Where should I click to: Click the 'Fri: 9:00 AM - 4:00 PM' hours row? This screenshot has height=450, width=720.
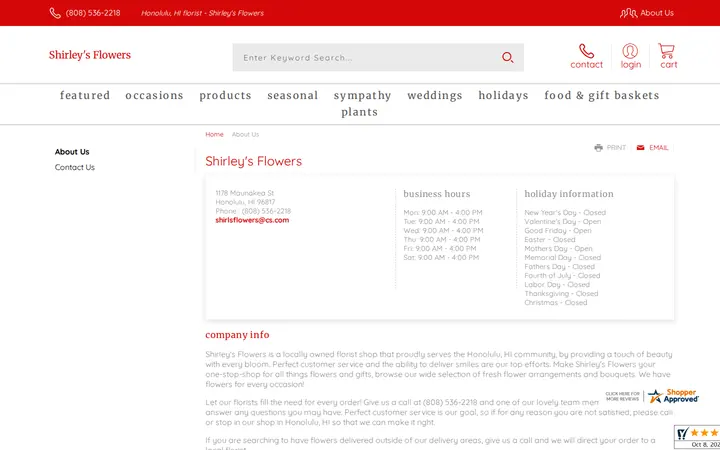(439, 248)
